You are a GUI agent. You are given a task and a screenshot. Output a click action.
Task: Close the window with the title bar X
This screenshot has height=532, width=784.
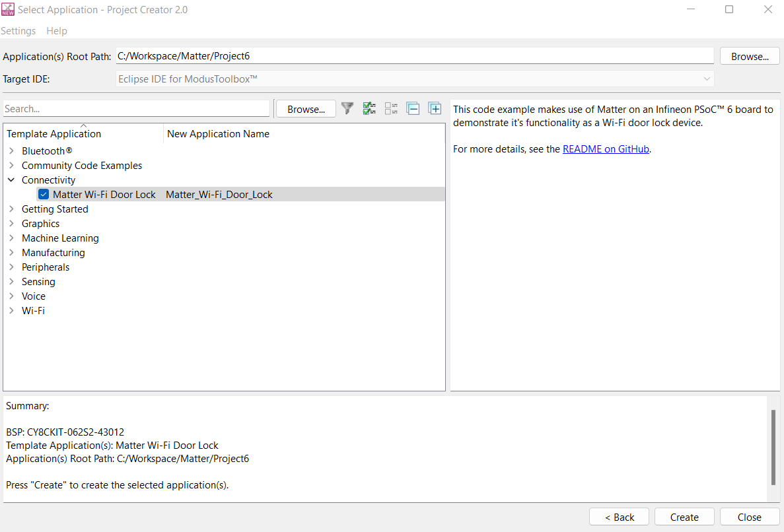768,9
